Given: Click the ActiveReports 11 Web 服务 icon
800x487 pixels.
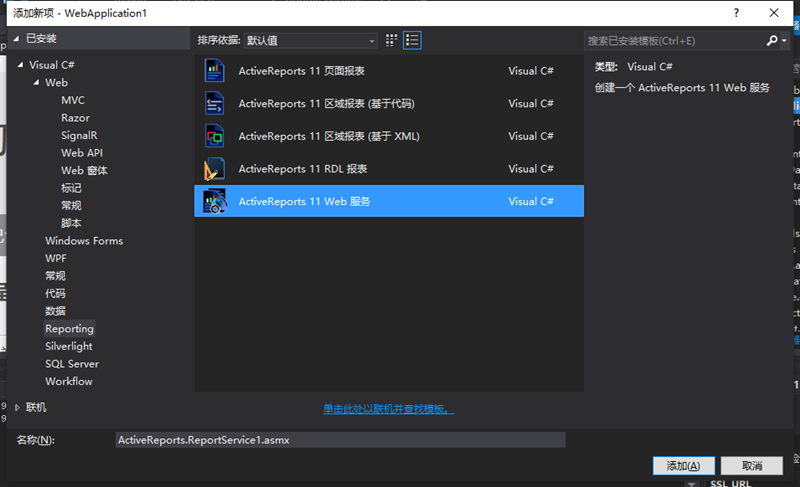Looking at the screenshot, I should (x=215, y=201).
